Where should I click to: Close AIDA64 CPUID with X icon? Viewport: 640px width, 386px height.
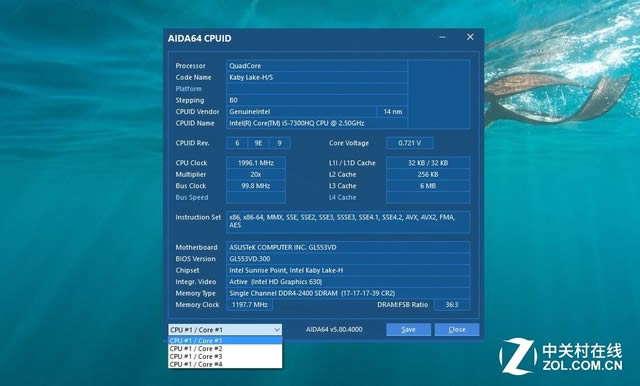click(470, 37)
